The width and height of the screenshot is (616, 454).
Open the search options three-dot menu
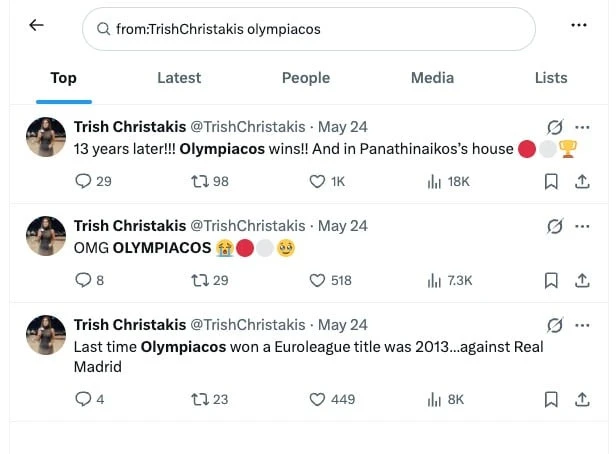coord(579,26)
